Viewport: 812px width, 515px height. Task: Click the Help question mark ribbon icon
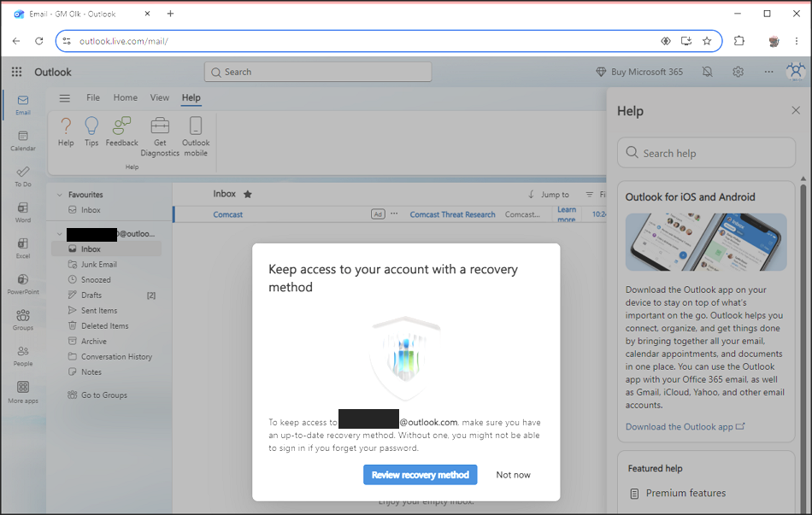(66, 132)
